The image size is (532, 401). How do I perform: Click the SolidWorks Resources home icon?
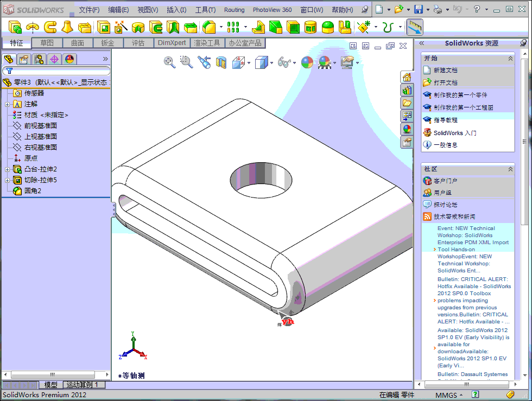(407, 78)
